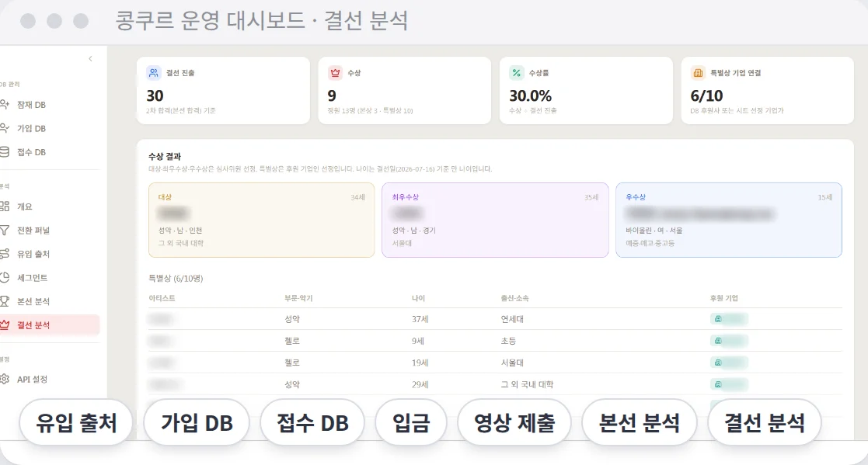Screen dimensions: 868x465
Task: Switch to the 입금 pill tab
Action: 411,423
